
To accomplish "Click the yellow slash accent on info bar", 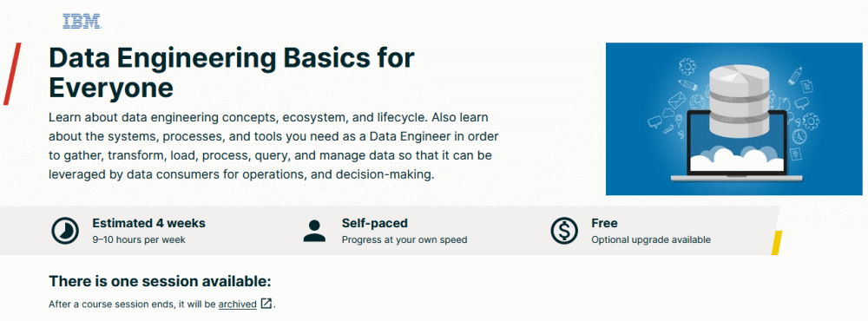I will click(777, 243).
